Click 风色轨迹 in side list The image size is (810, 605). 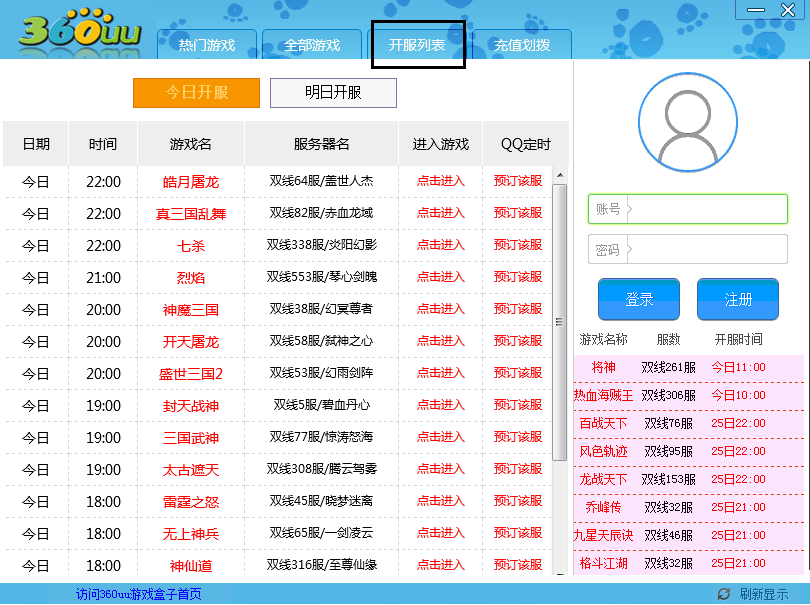(x=603, y=452)
